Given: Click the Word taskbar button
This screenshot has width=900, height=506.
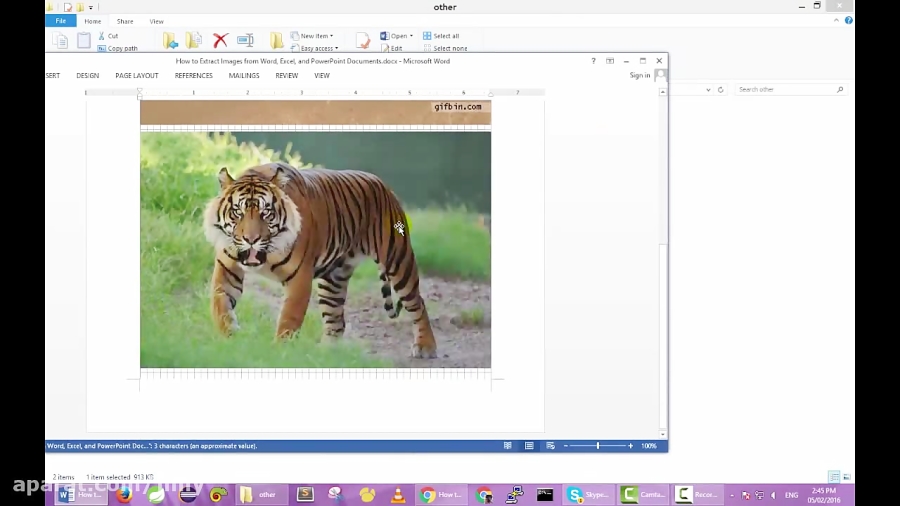Looking at the screenshot, I should (81, 495).
